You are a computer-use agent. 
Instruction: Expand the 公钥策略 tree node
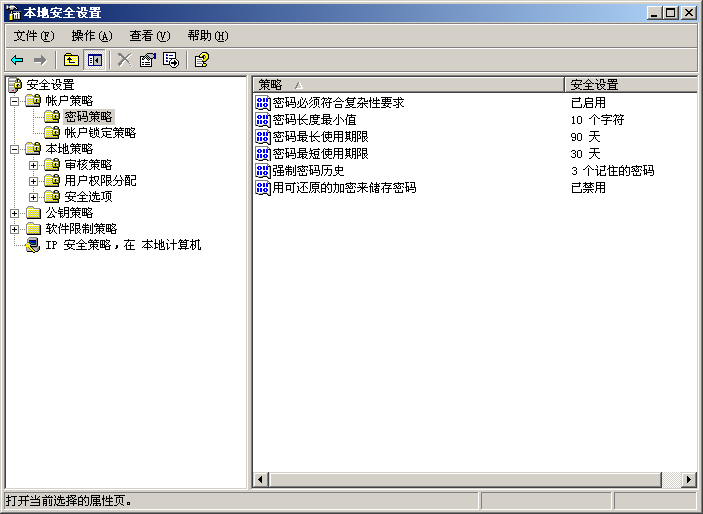[x=14, y=213]
